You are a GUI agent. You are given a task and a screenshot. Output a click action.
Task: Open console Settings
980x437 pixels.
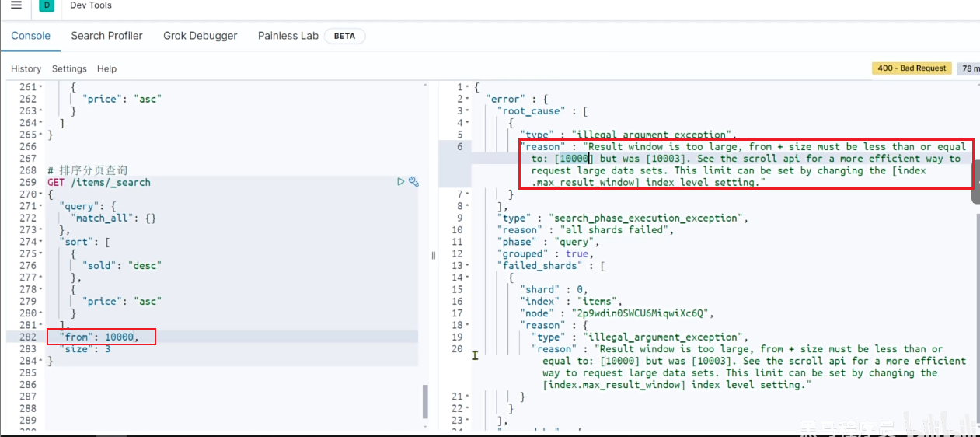[69, 69]
